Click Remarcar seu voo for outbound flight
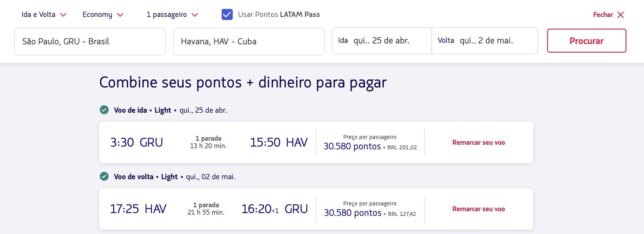Image resolution: width=644 pixels, height=234 pixels. coord(478,143)
